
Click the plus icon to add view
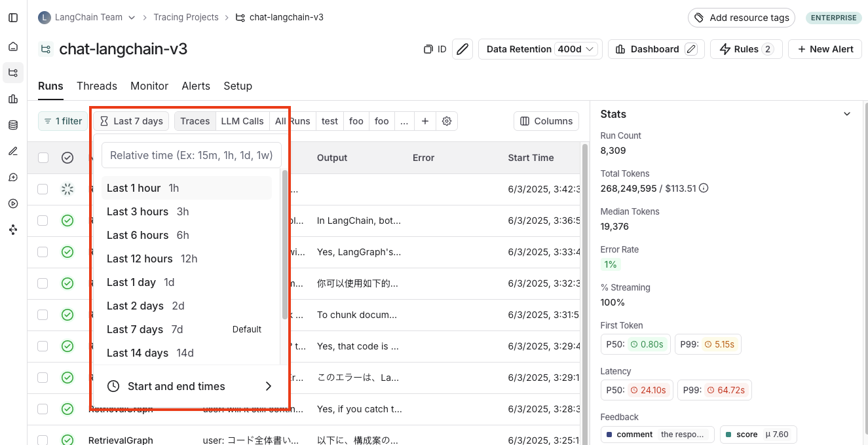[425, 121]
